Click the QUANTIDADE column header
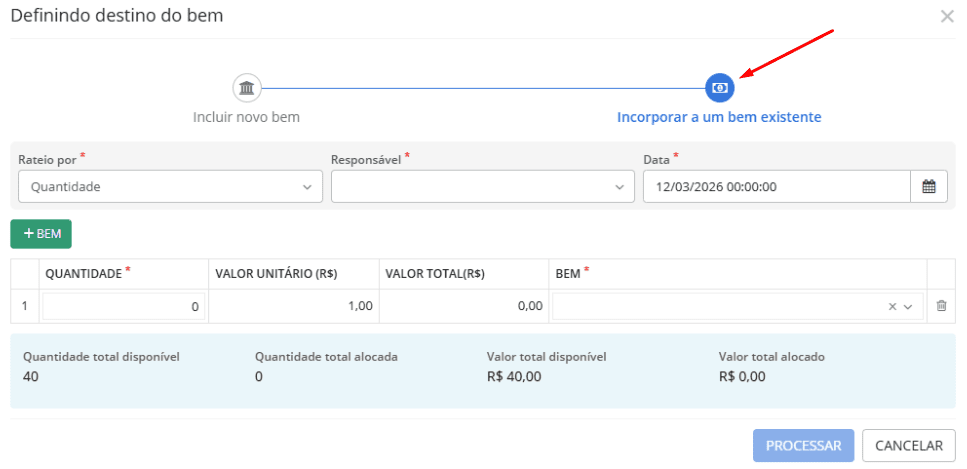The image size is (967, 469). [x=84, y=272]
